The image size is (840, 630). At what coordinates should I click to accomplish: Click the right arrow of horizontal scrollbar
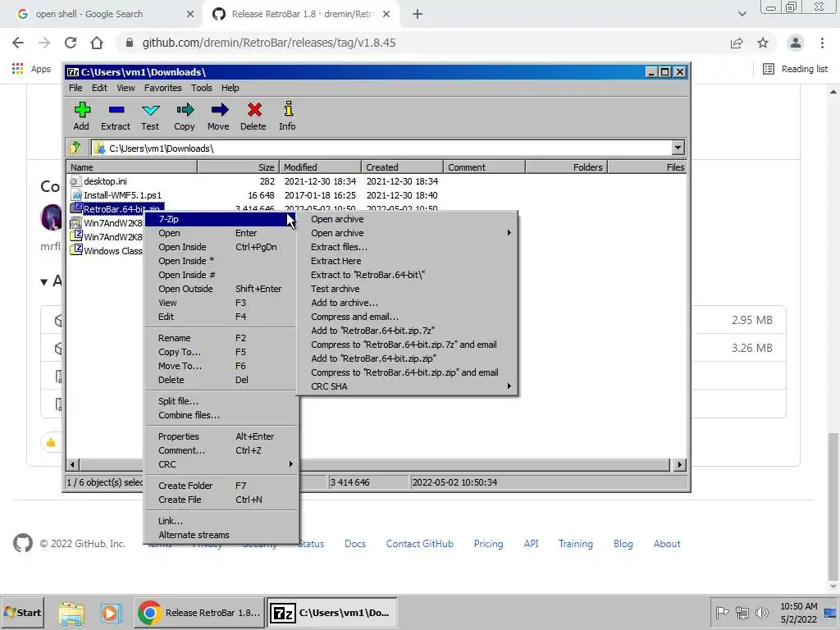tap(680, 464)
